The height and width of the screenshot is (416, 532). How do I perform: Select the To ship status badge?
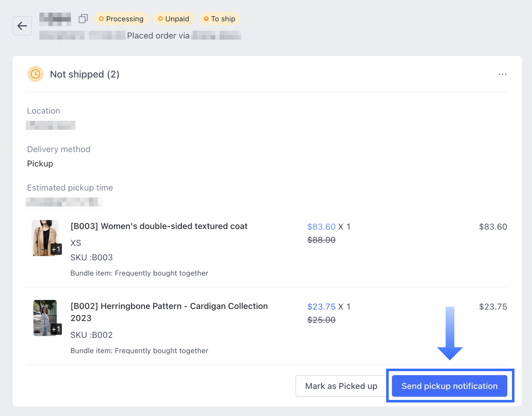[x=219, y=19]
